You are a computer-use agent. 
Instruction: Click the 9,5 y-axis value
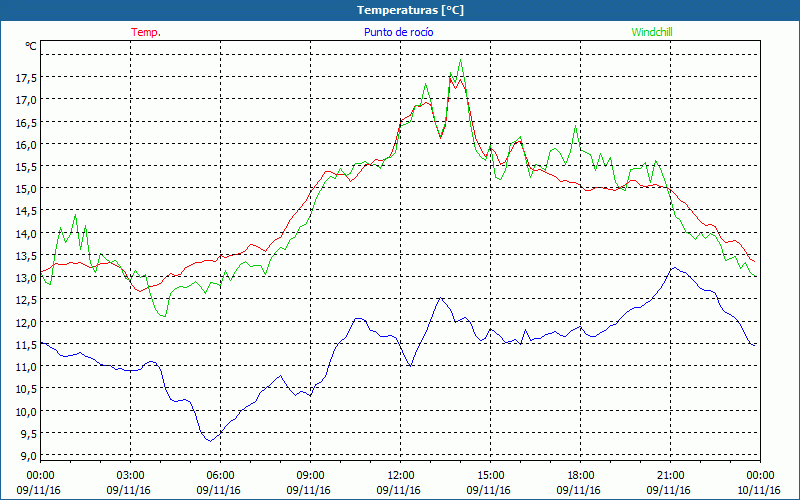click(x=29, y=434)
